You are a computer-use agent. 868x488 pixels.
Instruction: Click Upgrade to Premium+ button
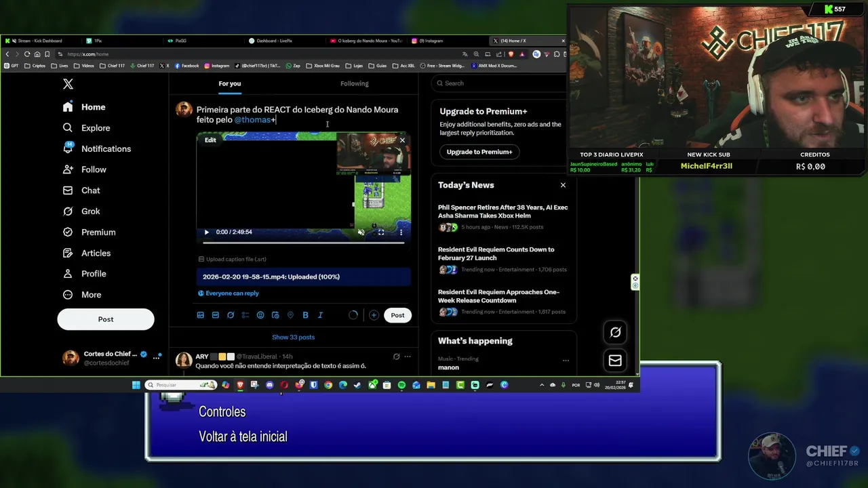pyautogui.click(x=479, y=152)
